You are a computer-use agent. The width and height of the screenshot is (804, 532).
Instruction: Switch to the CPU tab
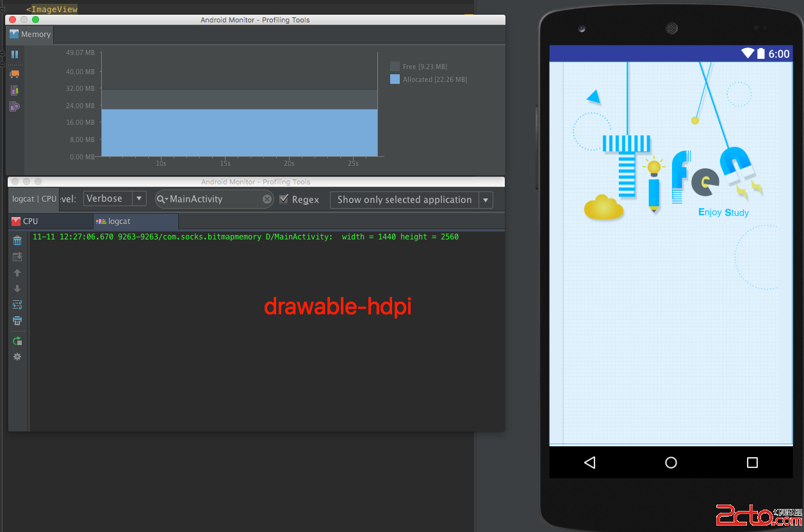pyautogui.click(x=50, y=221)
